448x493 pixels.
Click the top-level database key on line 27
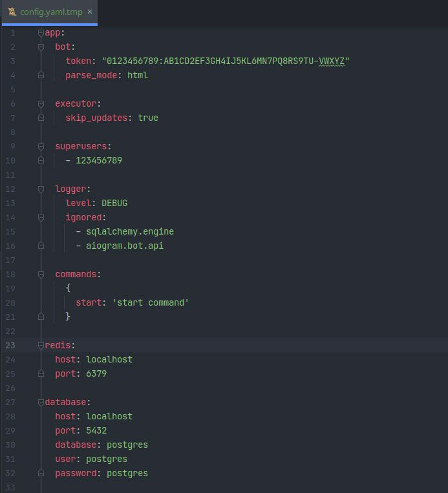coord(65,403)
